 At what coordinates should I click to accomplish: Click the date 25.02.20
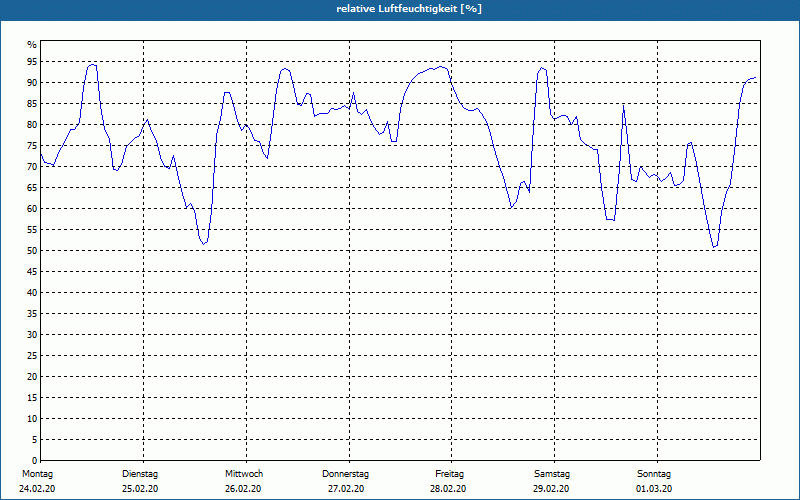pos(140,489)
